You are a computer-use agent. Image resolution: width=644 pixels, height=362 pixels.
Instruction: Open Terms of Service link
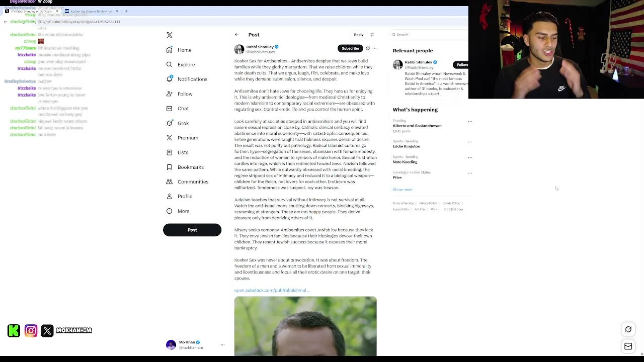(403, 203)
